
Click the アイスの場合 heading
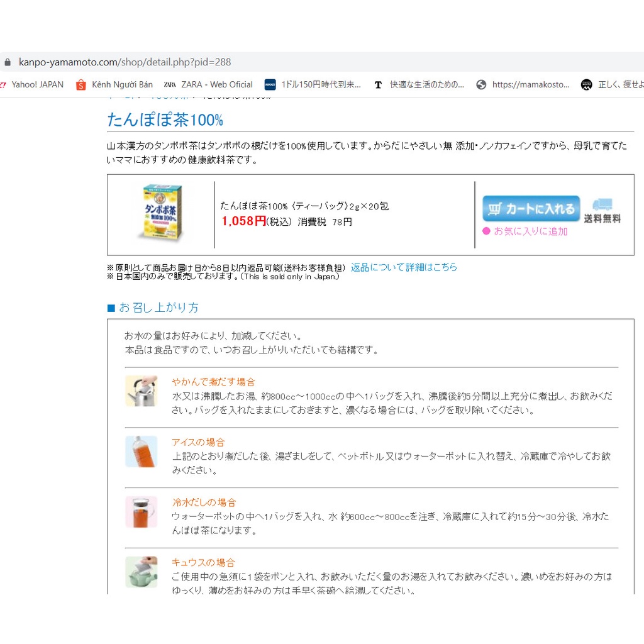(198, 442)
